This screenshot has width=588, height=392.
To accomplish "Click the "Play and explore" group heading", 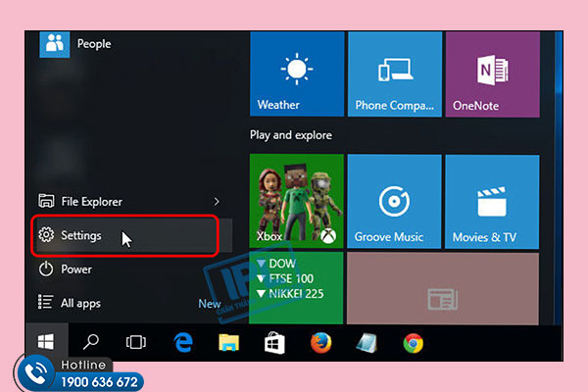I will (x=291, y=135).
